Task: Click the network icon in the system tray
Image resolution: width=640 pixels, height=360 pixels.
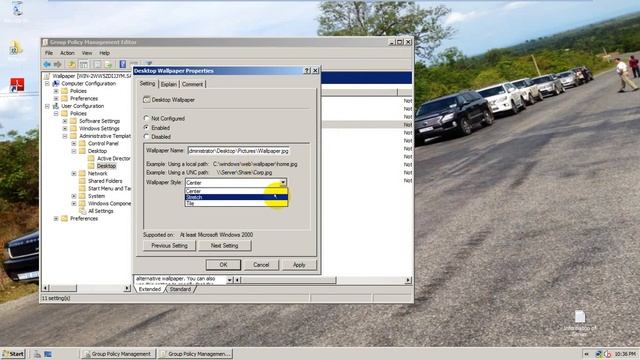Action: (599, 354)
